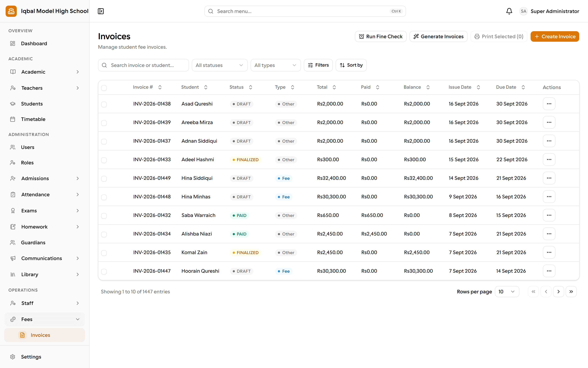Check the INV-2026-01448 row checkbox

pyautogui.click(x=104, y=197)
